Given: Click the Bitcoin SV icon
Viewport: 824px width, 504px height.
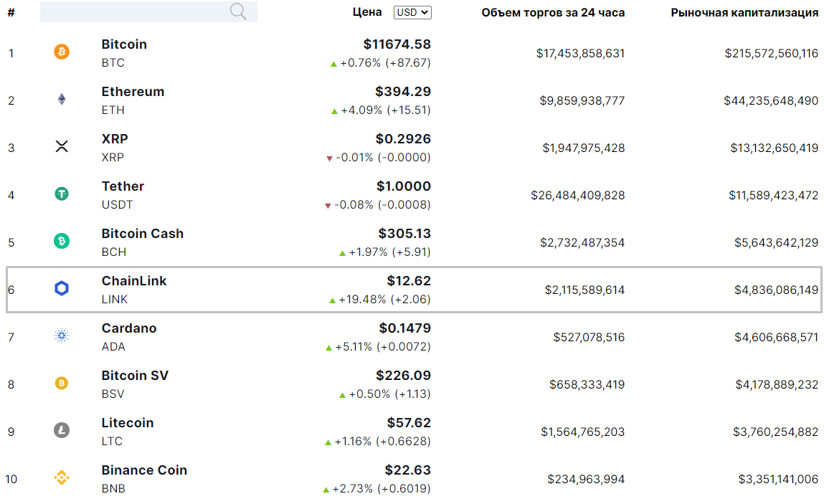Looking at the screenshot, I should pos(62,384).
